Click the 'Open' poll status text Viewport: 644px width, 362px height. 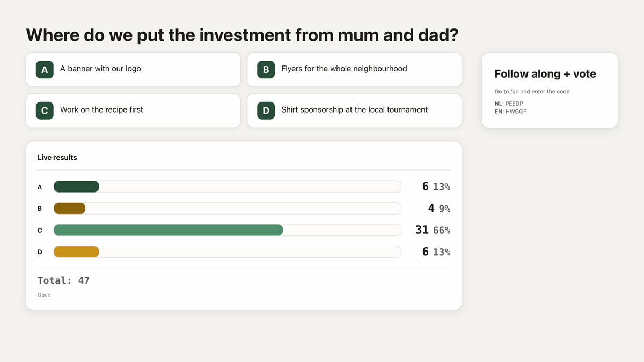(x=44, y=295)
